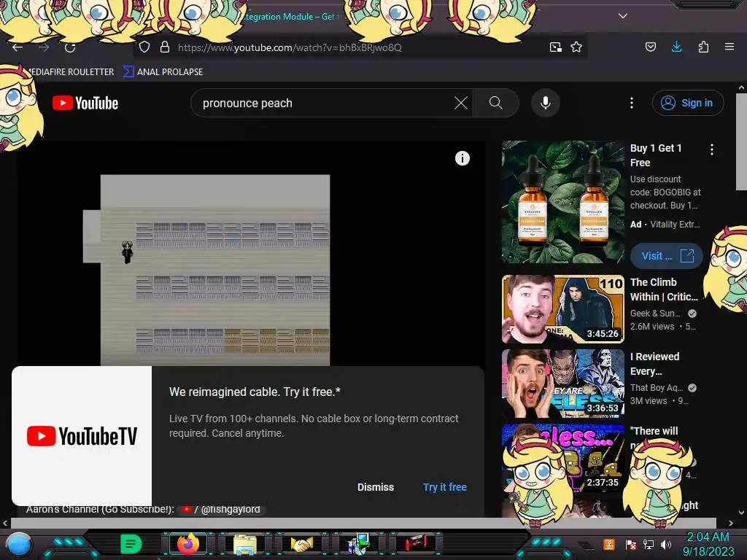Open the Pocket save icon
The width and height of the screenshot is (747, 560).
coord(650,47)
